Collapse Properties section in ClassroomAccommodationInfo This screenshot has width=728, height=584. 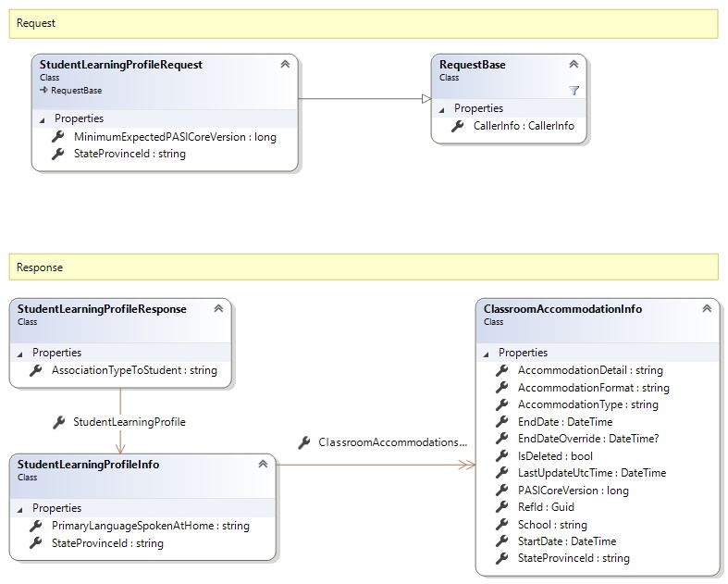(x=486, y=354)
